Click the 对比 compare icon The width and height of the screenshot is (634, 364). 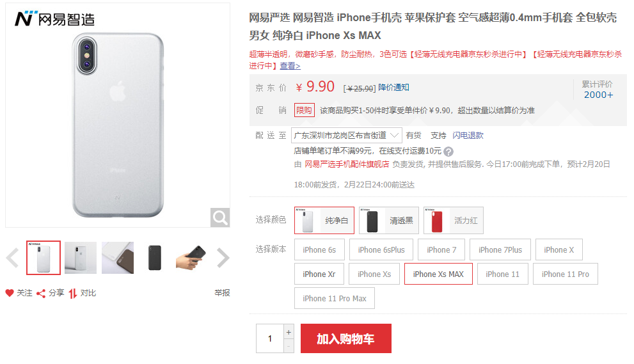[x=73, y=293]
